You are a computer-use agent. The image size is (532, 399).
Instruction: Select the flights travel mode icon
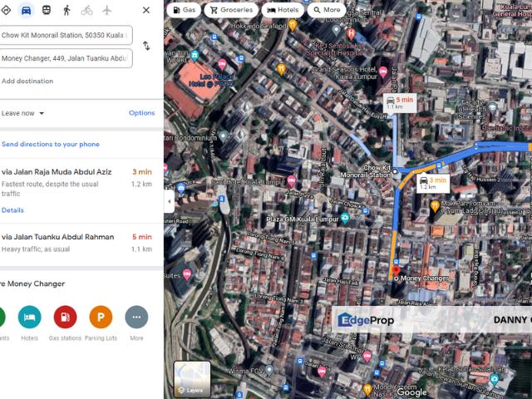pos(107,10)
